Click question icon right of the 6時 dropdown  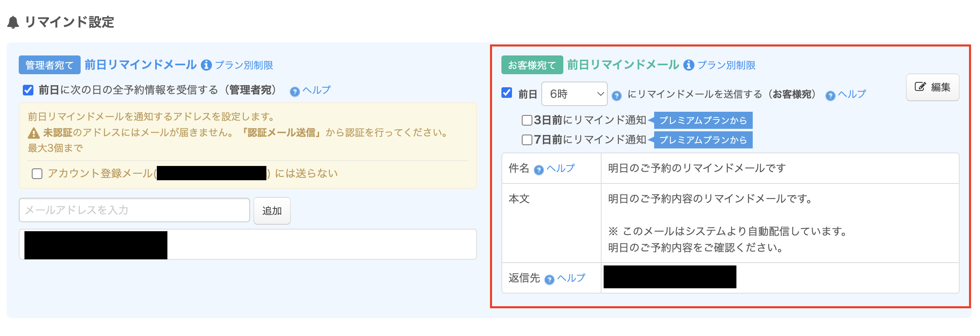617,96
